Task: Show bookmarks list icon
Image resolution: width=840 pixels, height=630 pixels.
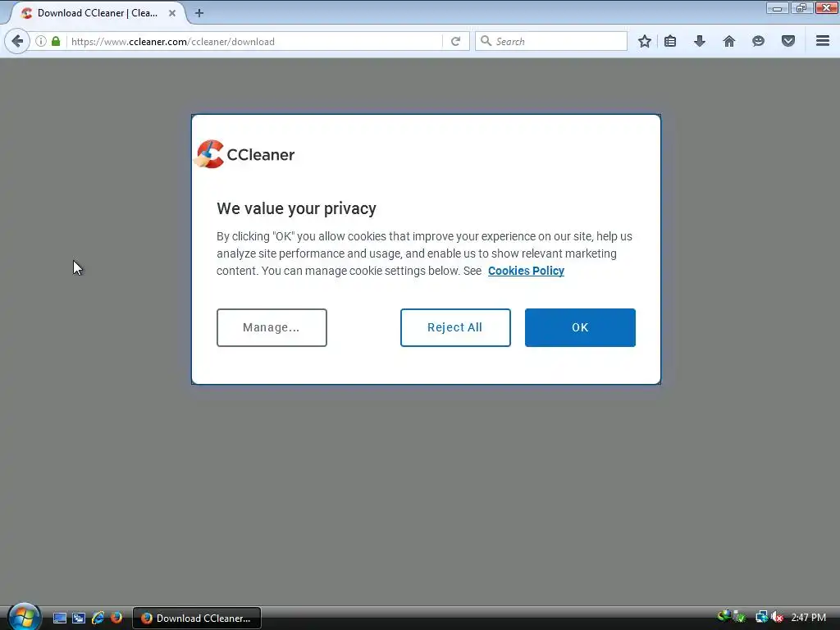Action: click(670, 41)
